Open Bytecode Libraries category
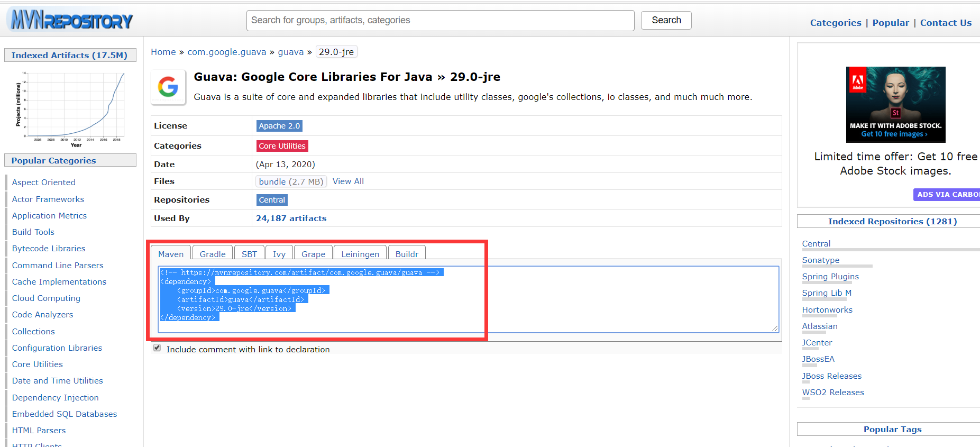The height and width of the screenshot is (447, 980). click(x=49, y=249)
